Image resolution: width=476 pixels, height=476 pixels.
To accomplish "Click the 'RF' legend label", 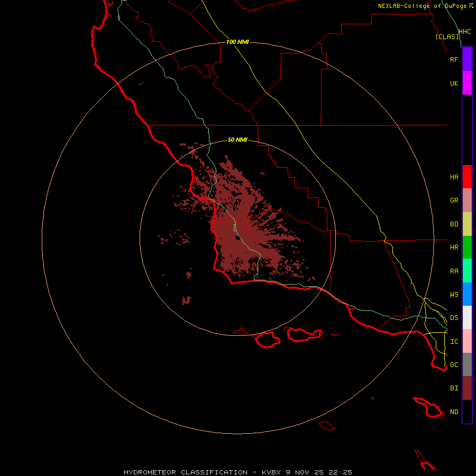I will tap(454, 59).
